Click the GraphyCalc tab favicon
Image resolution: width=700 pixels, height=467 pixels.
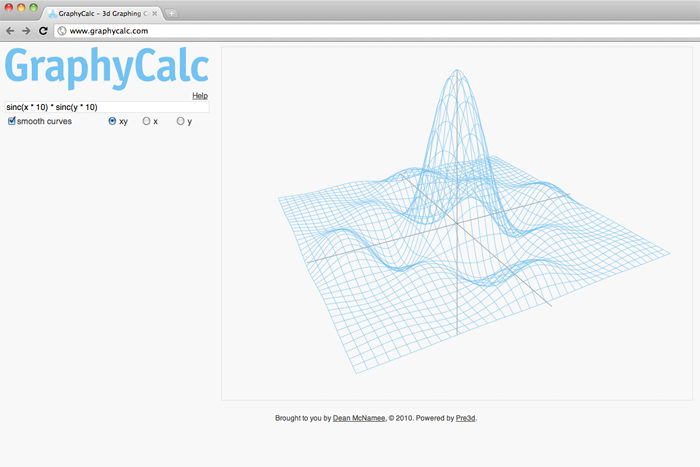point(53,13)
